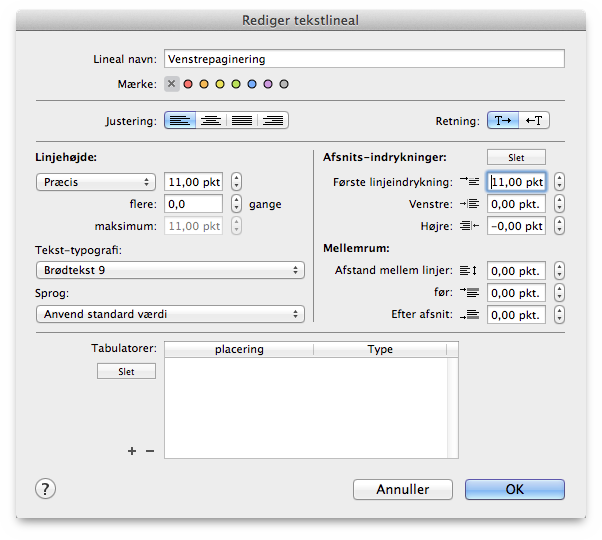Viewport: 602px width, 540px height.
Task: Select left alignment in Justering
Action: click(x=180, y=121)
